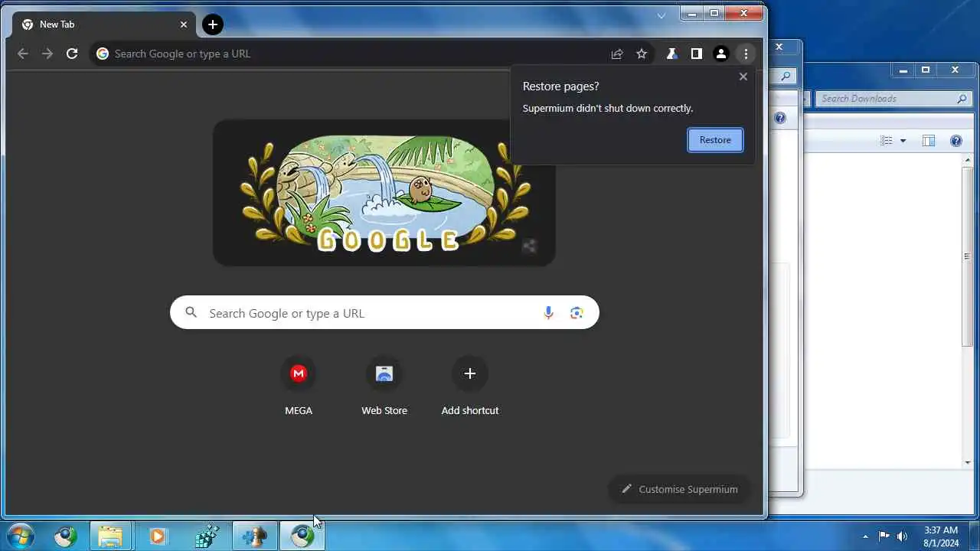Share the doodle using its share icon

pos(529,246)
